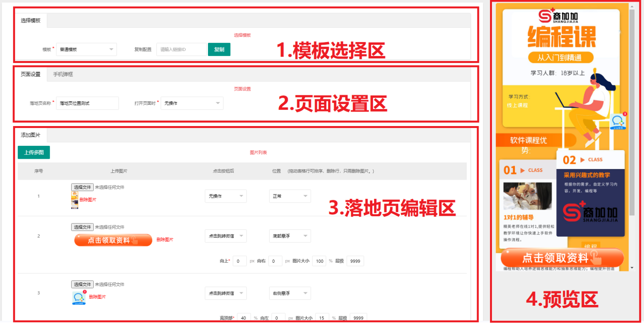Image resolution: width=644 pixels, height=325 pixels.
Task: Click the row 1 uploaded image thumbnail
Action: [x=74, y=200]
